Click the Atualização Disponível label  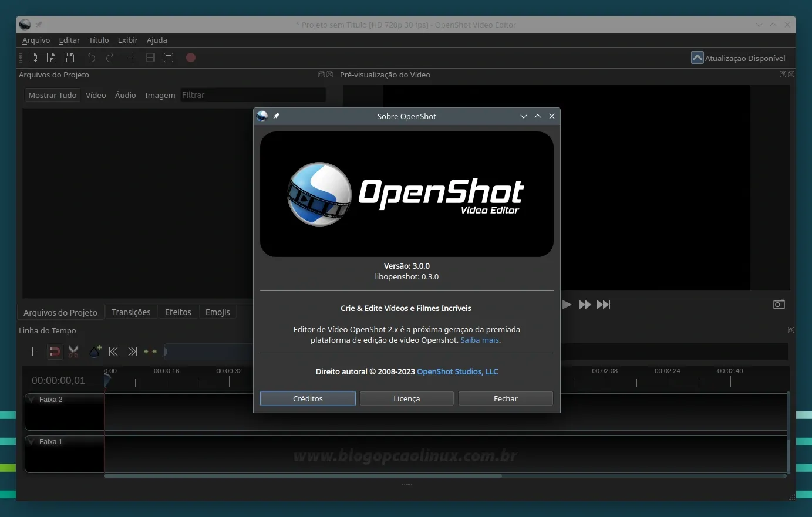[x=745, y=58]
